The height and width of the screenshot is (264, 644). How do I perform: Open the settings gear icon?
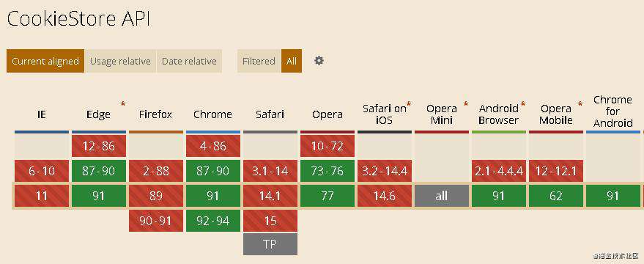pyautogui.click(x=319, y=61)
